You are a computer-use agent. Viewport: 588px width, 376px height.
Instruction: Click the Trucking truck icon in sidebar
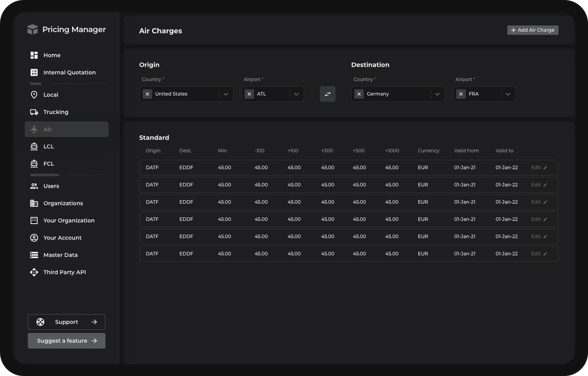tap(34, 112)
